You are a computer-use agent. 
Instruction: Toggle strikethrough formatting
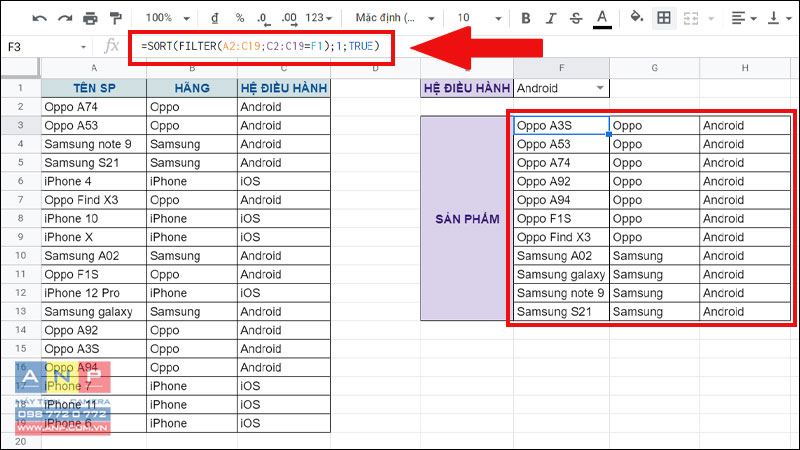pos(576,18)
